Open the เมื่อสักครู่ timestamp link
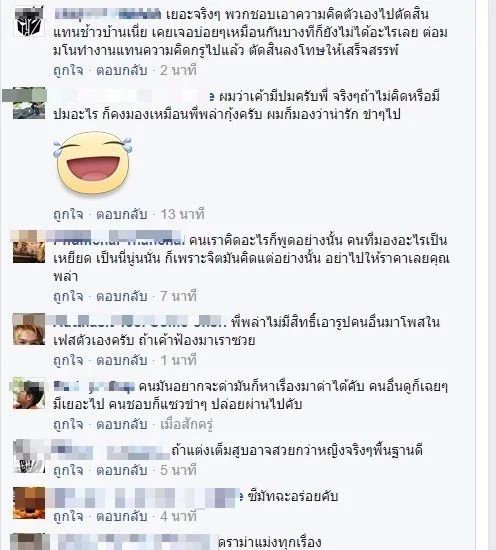 click(187, 424)
